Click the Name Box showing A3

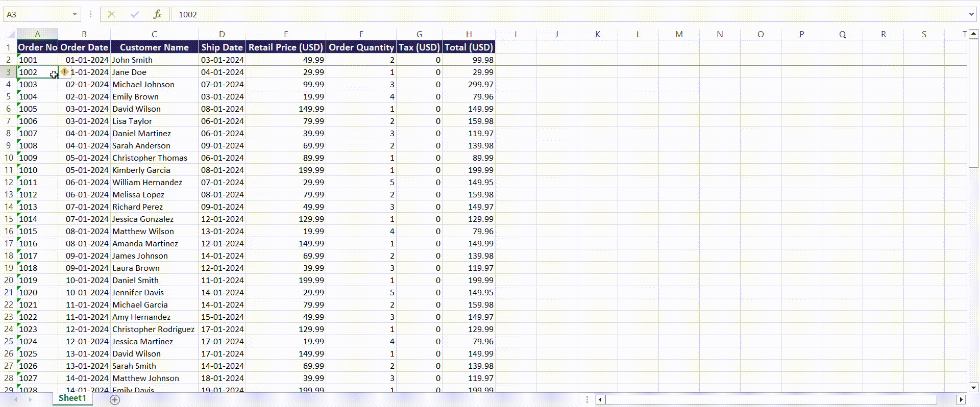pos(37,14)
